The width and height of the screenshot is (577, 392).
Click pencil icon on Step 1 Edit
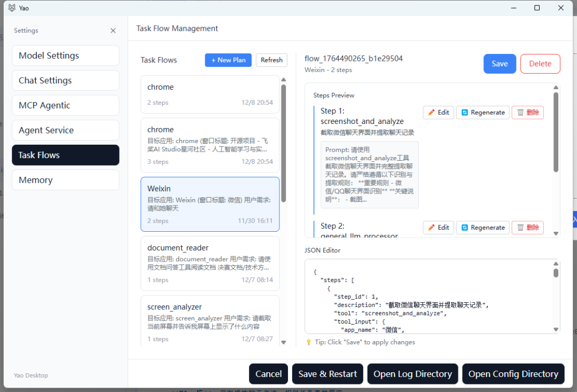pos(431,113)
